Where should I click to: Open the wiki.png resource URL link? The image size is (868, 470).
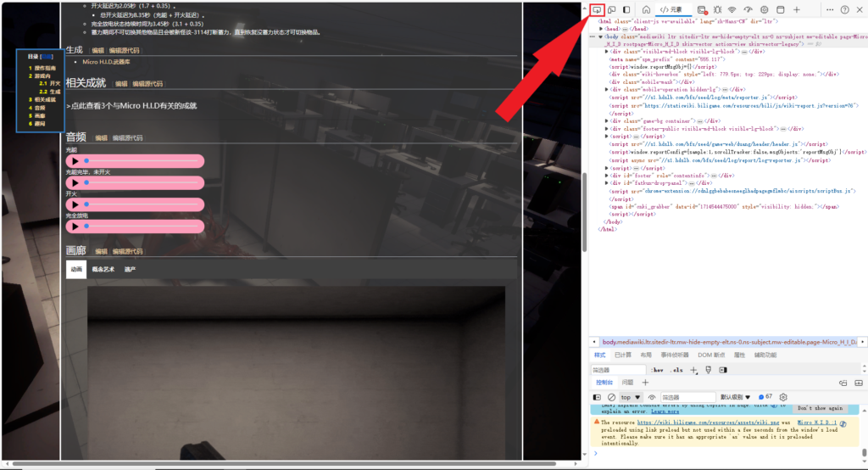click(x=708, y=422)
